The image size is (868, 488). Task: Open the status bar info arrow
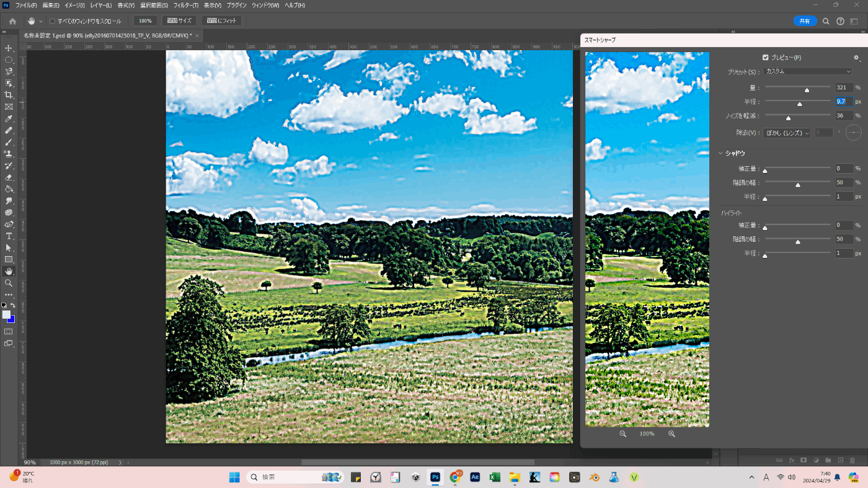click(120, 463)
